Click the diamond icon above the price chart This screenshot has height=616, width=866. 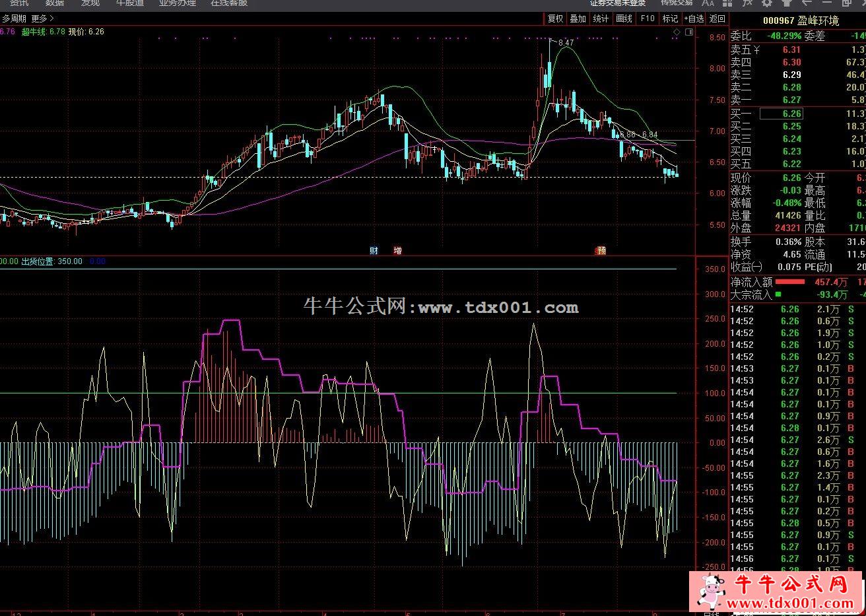point(677,31)
